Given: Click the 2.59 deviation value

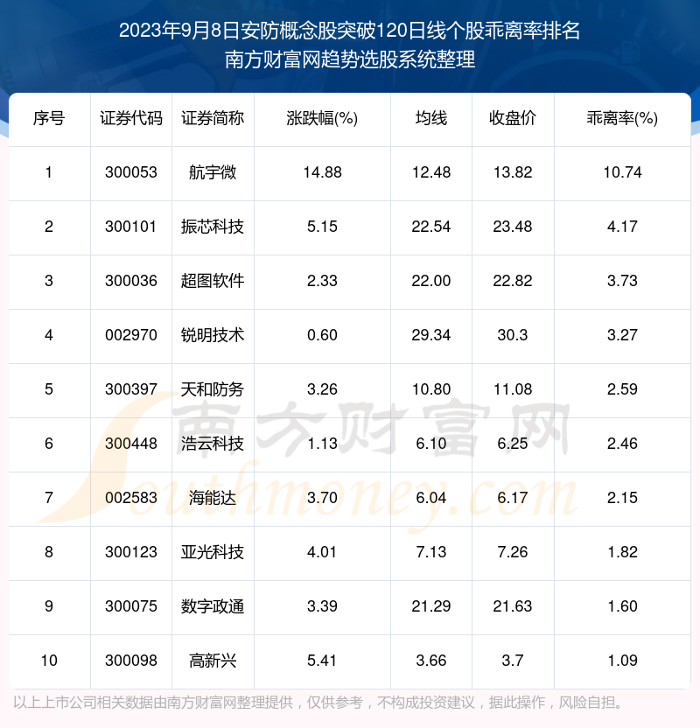Looking at the screenshot, I should coord(622,389).
